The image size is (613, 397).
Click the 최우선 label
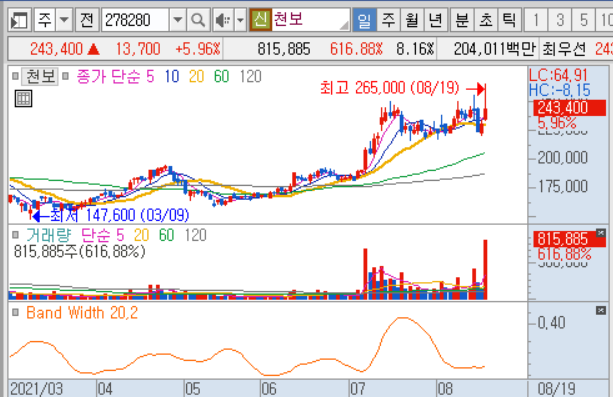tap(564, 49)
